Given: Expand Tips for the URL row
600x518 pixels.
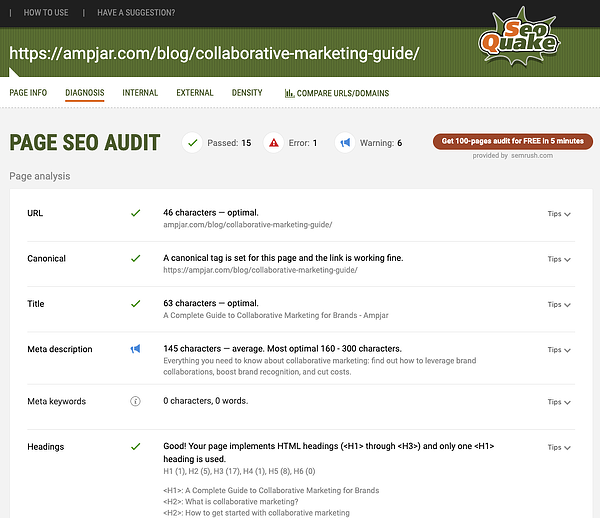Looking at the screenshot, I should tap(559, 214).
